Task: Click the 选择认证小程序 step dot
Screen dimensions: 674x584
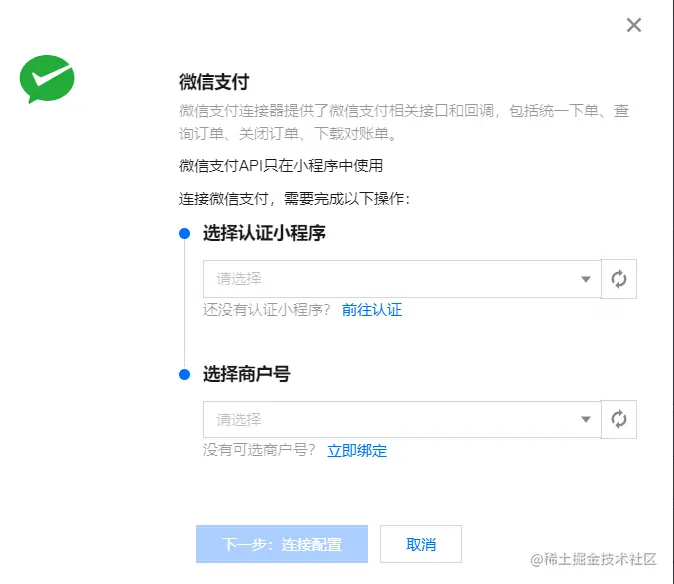Action: [184, 234]
